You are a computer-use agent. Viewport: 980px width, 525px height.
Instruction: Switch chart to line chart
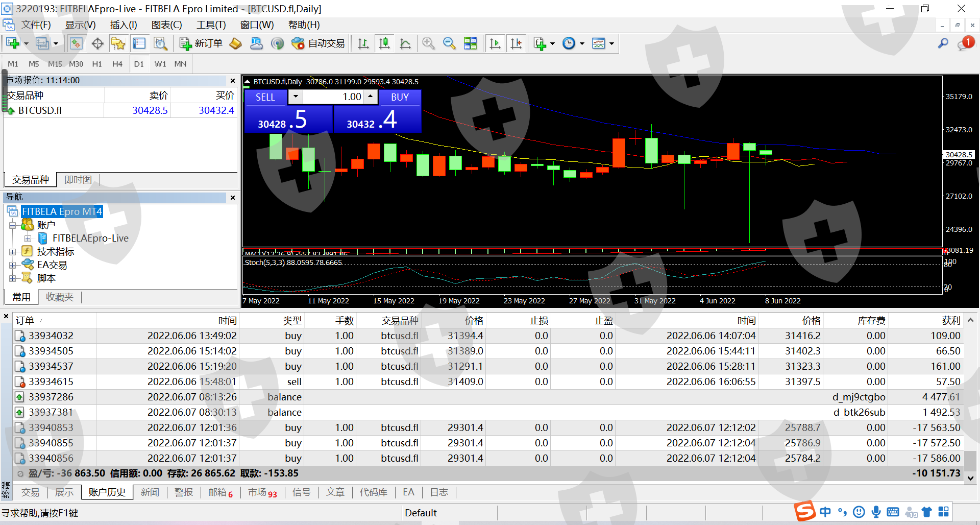click(405, 44)
